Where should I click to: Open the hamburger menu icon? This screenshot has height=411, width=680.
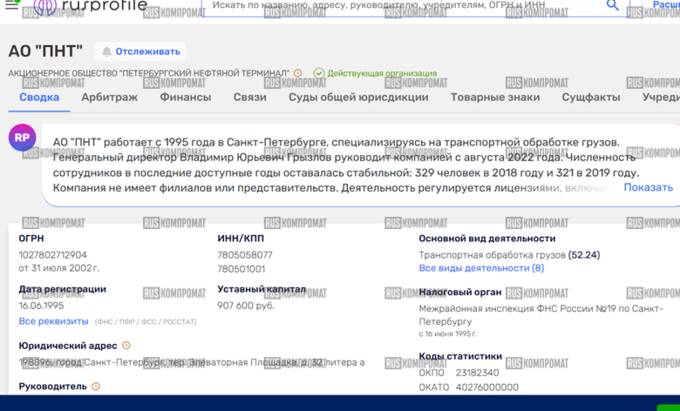[11, 5]
